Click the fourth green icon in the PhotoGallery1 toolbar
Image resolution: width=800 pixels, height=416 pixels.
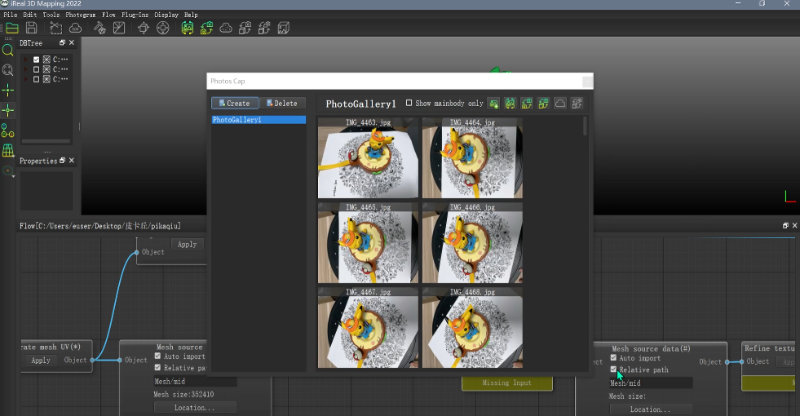(543, 103)
